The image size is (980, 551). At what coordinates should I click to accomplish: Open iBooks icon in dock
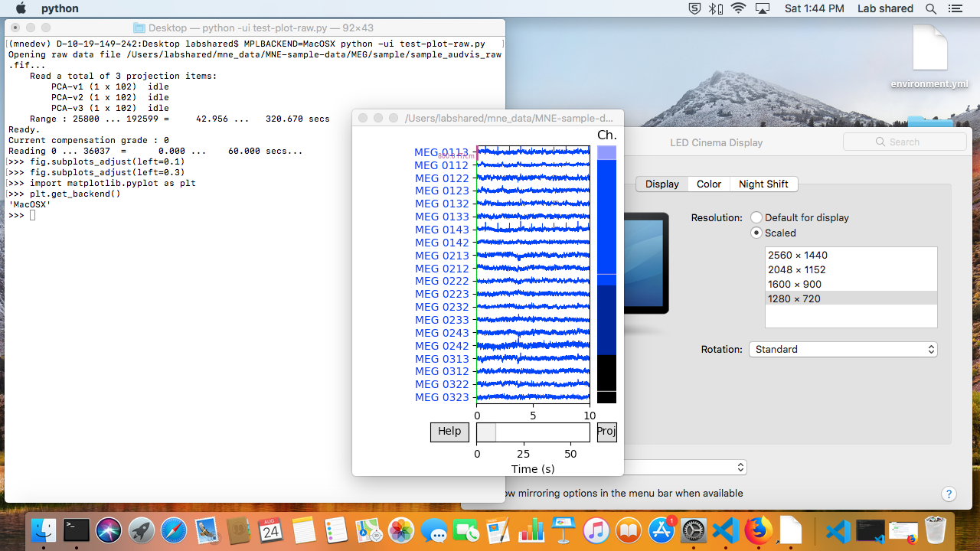[629, 530]
